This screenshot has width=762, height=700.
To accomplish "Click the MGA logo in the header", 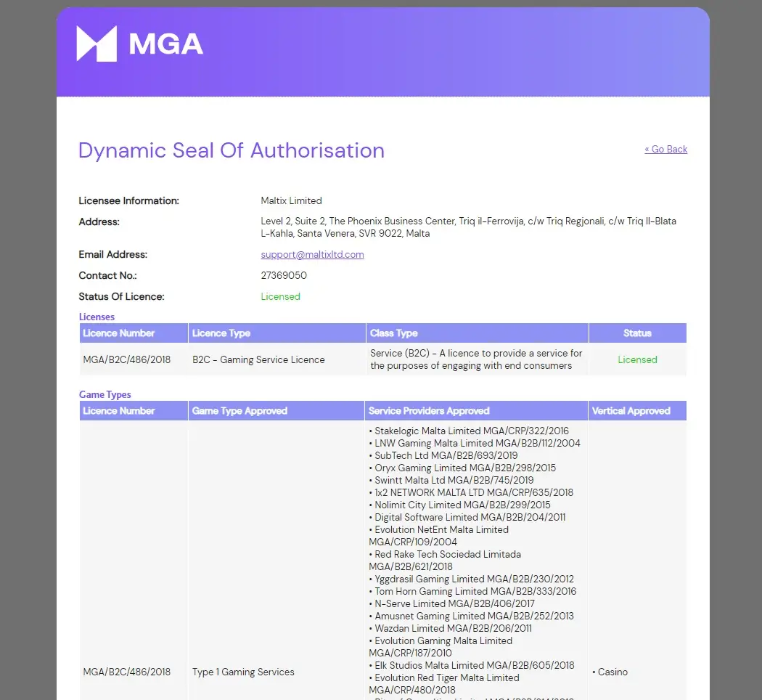I will point(140,44).
